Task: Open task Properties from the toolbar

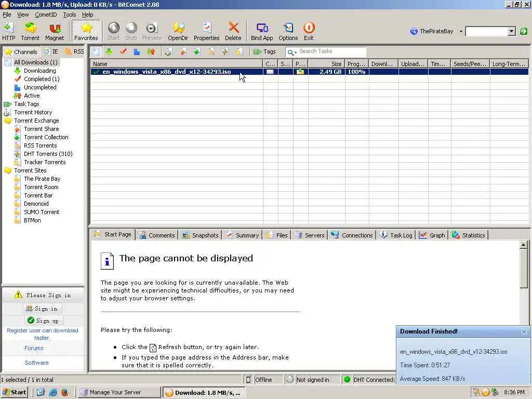Action: pyautogui.click(x=206, y=31)
